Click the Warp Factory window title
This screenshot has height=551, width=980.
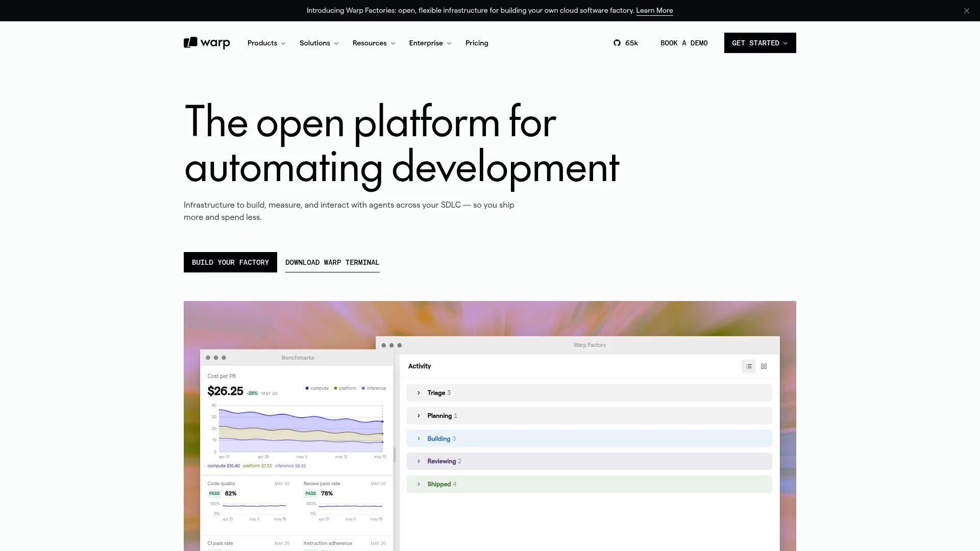(590, 345)
